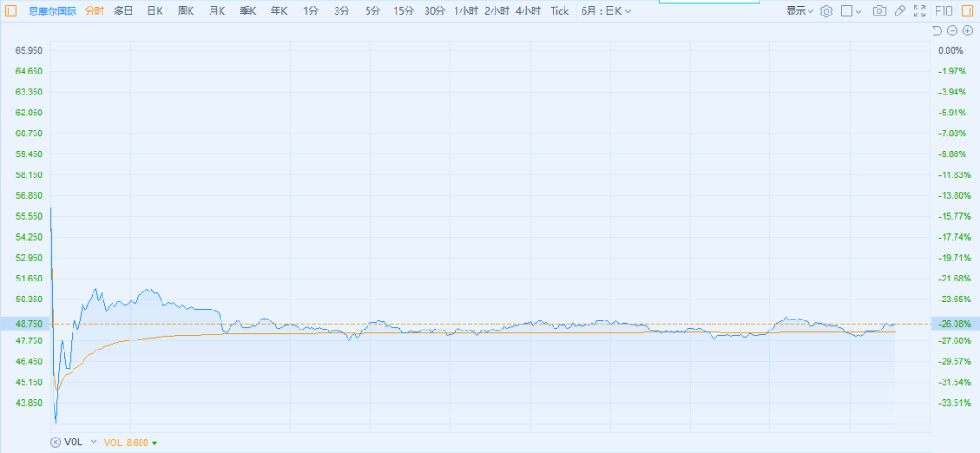The width and height of the screenshot is (980, 453).
Task: Click the 0.00% percentage axis label
Action: (951, 50)
